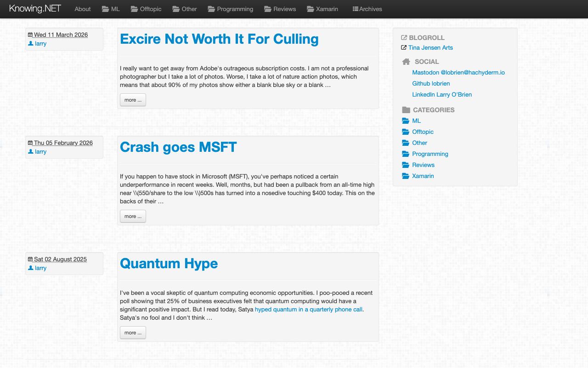
Task: Follow 'hyped quantum in a quarterly phone call' link
Action: tap(309, 309)
